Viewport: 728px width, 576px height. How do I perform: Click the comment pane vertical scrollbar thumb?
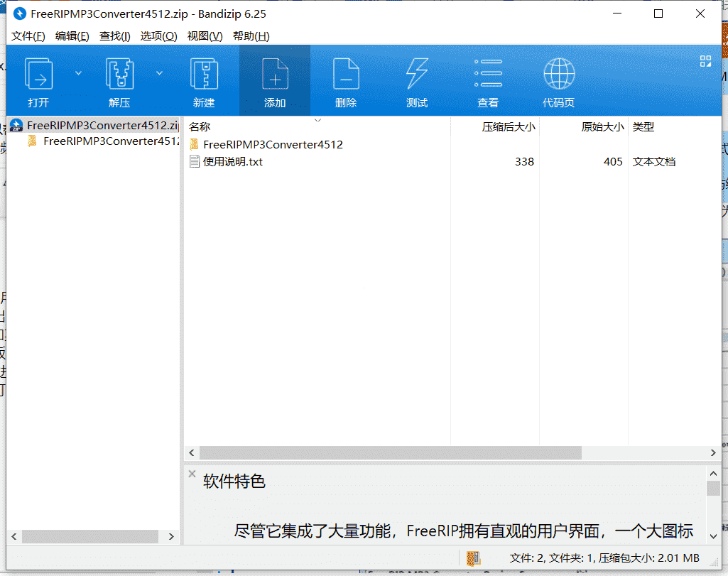[713, 488]
